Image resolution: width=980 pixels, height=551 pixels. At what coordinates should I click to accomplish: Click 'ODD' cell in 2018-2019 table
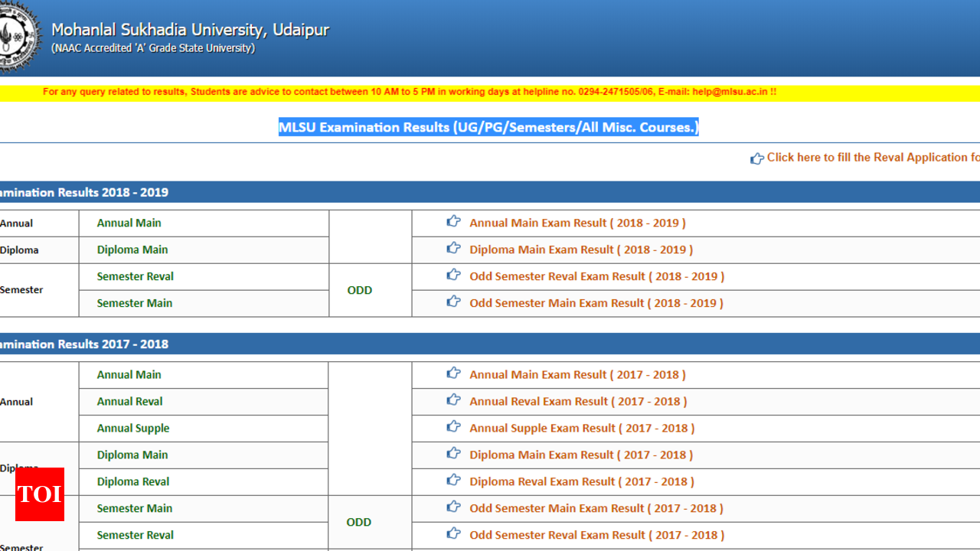pos(371,290)
